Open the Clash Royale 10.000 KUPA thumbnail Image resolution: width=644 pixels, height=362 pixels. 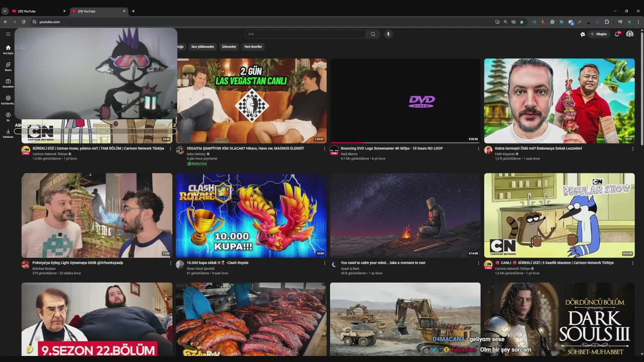point(251,215)
